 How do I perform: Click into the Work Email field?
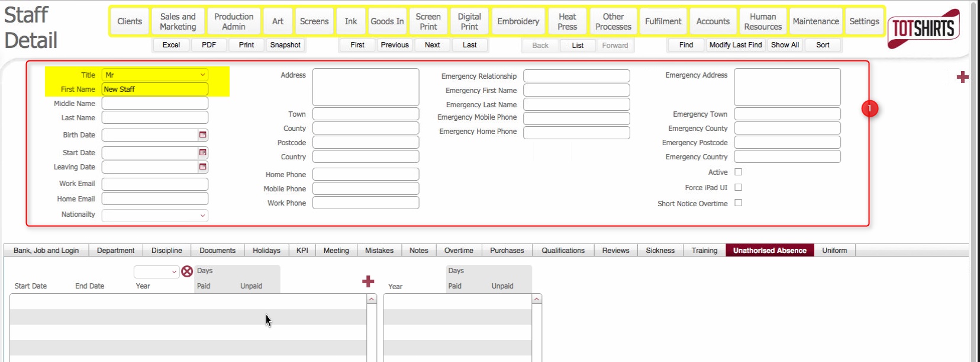tap(154, 184)
